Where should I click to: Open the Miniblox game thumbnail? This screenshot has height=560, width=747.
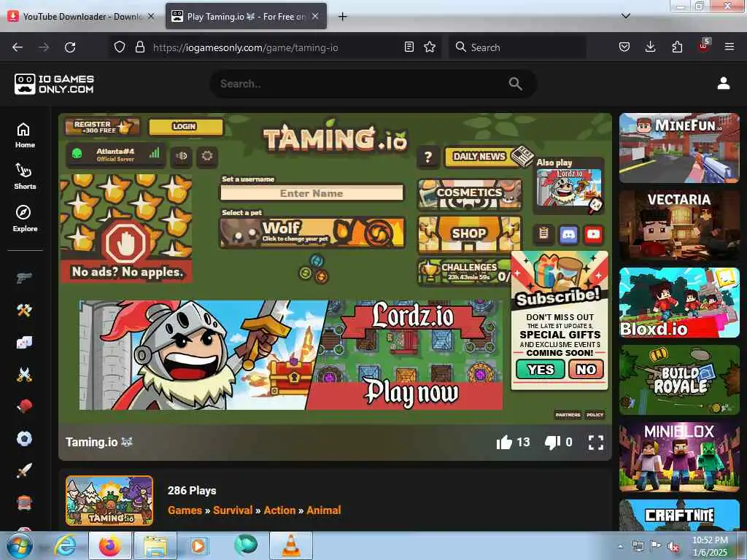[x=679, y=456]
